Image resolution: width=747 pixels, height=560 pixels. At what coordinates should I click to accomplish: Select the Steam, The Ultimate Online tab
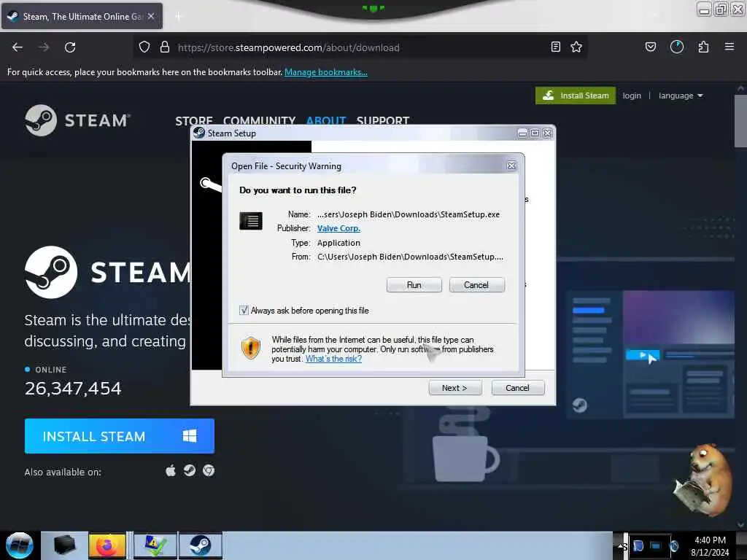tap(82, 16)
